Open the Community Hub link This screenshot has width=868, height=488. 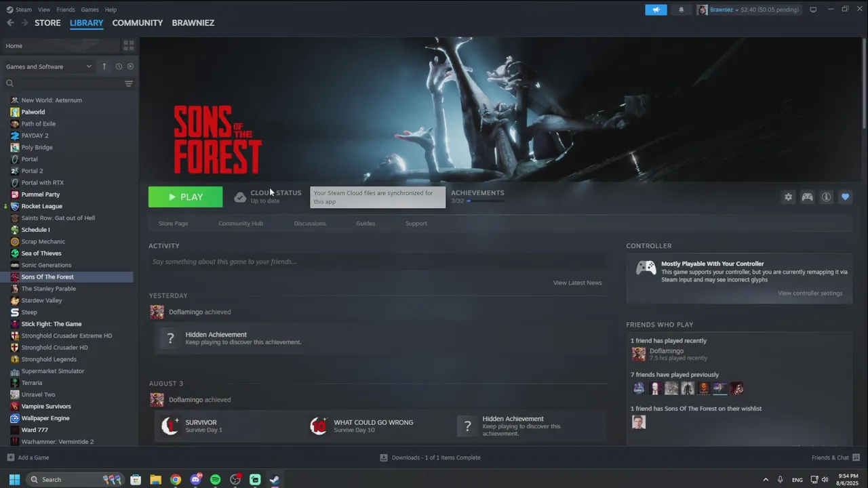click(241, 223)
